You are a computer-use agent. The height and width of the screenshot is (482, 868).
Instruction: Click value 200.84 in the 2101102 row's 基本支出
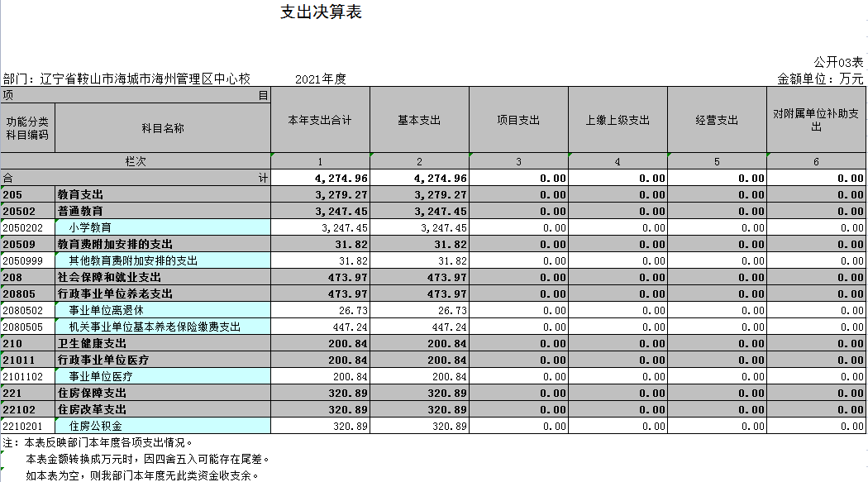click(419, 377)
